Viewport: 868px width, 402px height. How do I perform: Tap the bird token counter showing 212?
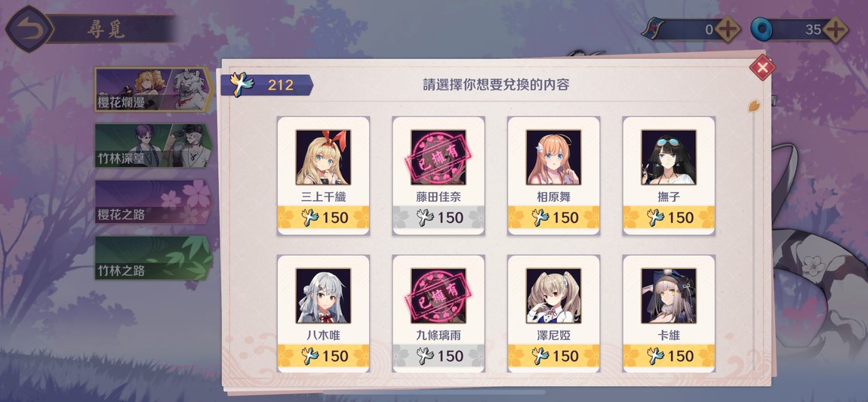(267, 85)
